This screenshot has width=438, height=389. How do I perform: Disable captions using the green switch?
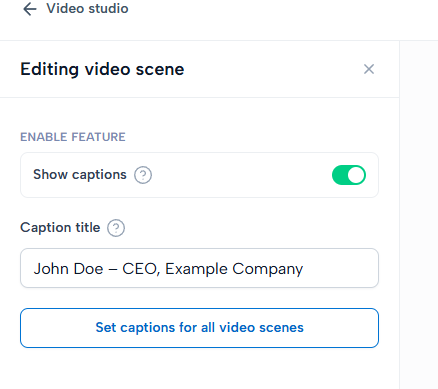349,175
